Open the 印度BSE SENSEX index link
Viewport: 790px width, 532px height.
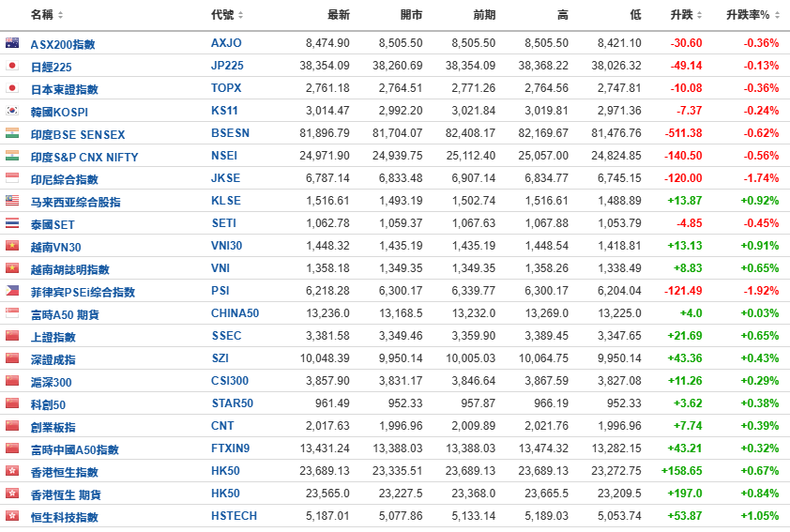pyautogui.click(x=78, y=134)
